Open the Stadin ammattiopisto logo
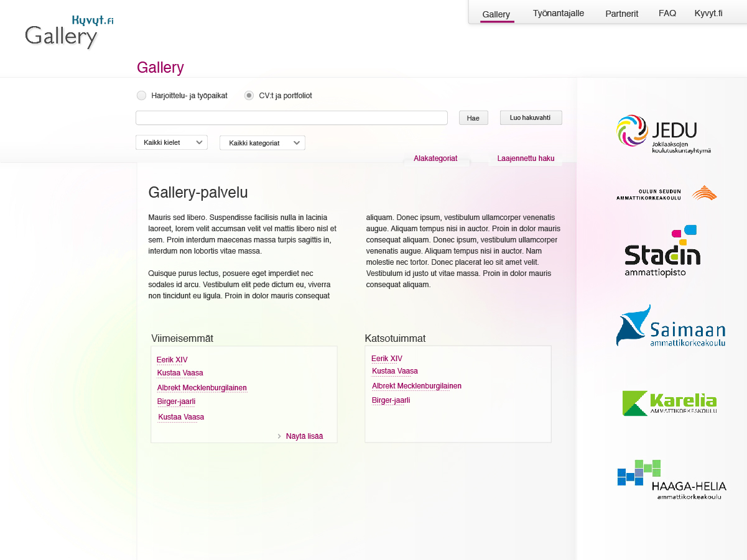The width and height of the screenshot is (747, 560). pyautogui.click(x=662, y=251)
